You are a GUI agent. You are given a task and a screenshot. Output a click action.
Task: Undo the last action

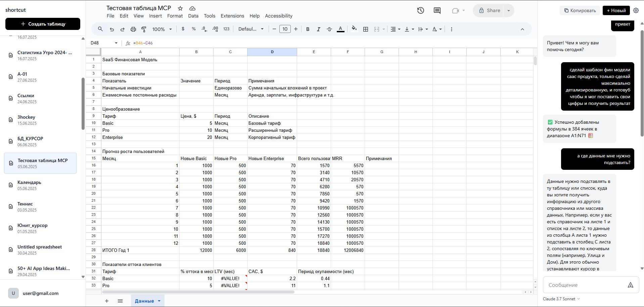pos(112,29)
